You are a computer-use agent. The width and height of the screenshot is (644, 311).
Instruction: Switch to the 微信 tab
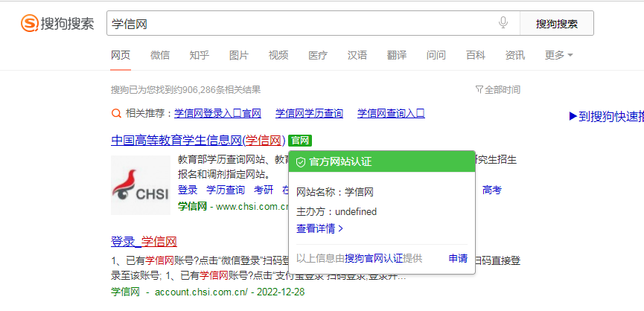click(160, 55)
